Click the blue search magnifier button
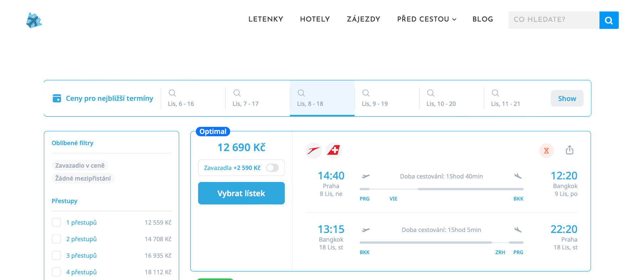 (609, 20)
